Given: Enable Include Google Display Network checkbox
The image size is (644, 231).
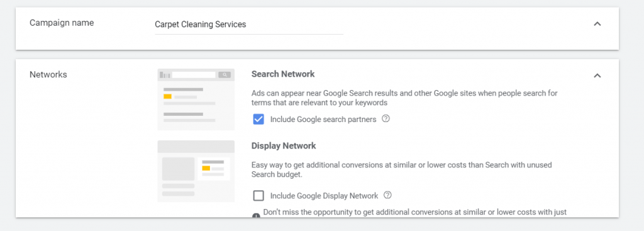Looking at the screenshot, I should click(x=258, y=196).
